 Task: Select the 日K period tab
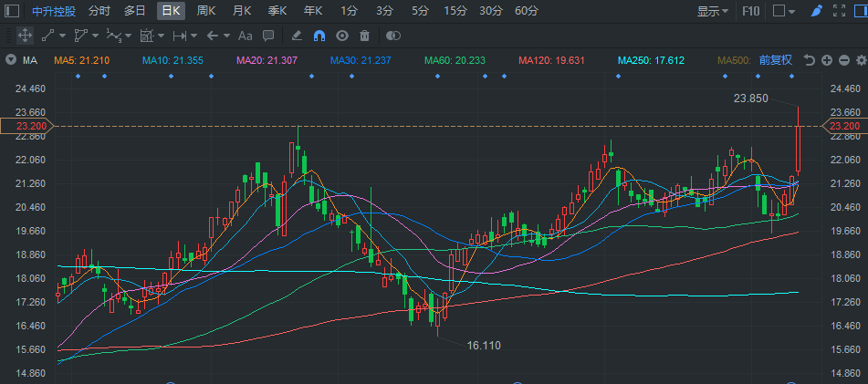click(171, 11)
